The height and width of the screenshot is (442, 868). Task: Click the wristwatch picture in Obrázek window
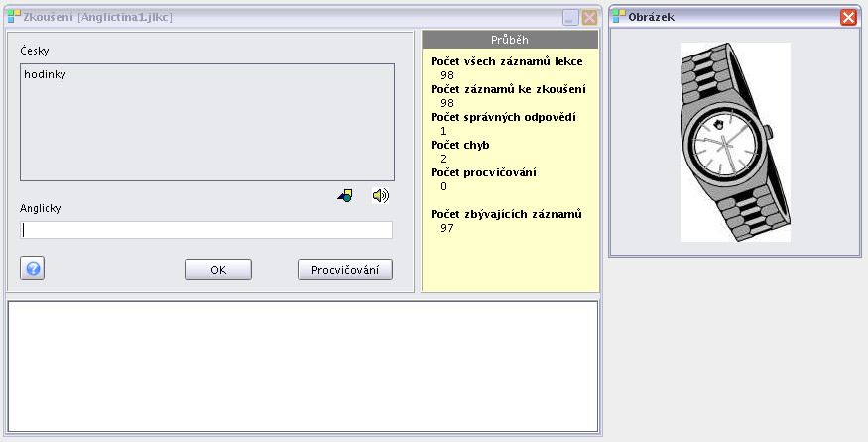[x=735, y=142]
